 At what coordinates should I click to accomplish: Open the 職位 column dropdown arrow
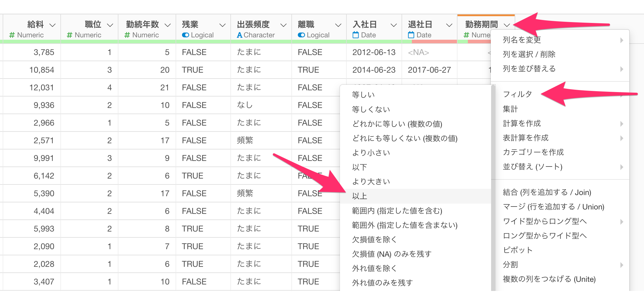[x=110, y=25]
